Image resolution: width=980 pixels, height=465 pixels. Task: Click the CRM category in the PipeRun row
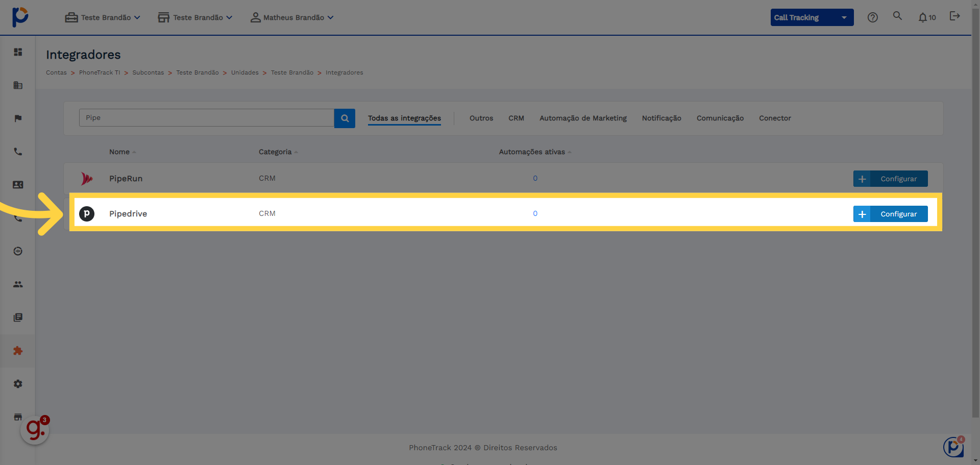pos(267,178)
